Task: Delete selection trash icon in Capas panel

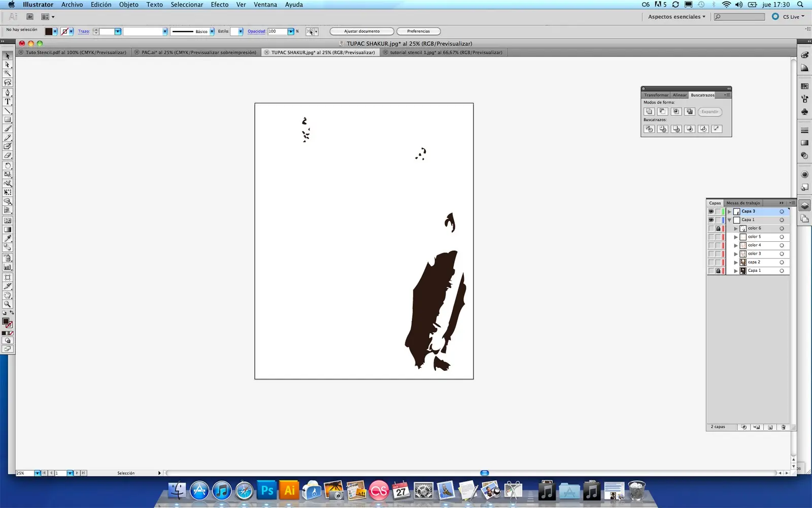Action: click(783, 427)
